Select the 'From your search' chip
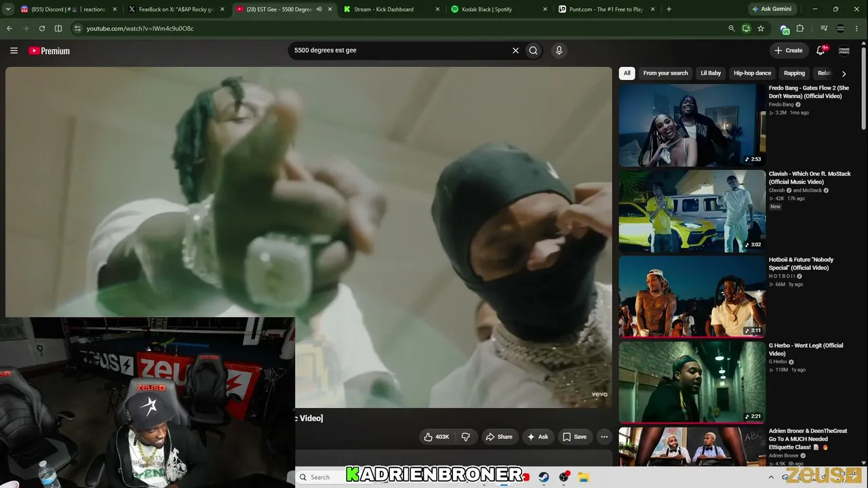This screenshot has width=868, height=488. 665,73
